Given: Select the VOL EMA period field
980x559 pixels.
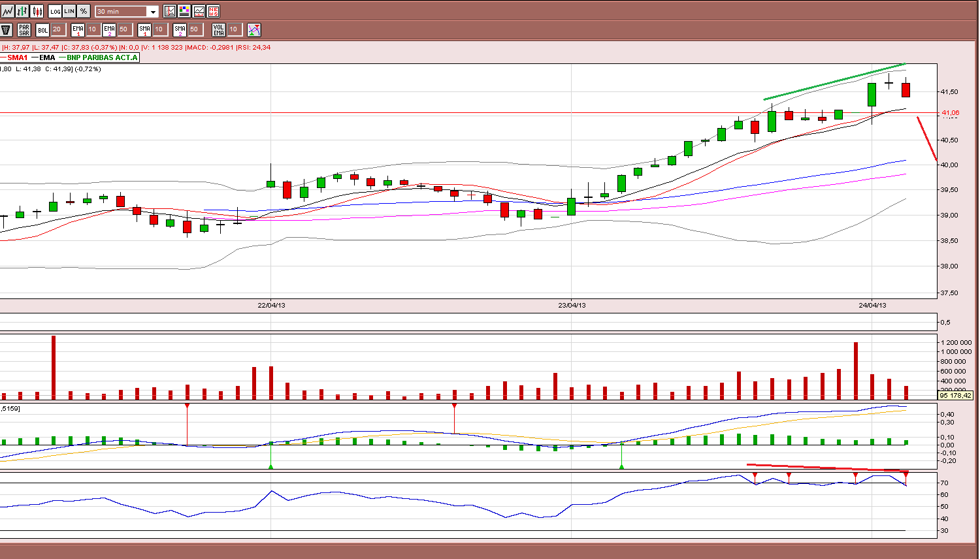Looking at the screenshot, I should click(x=235, y=29).
